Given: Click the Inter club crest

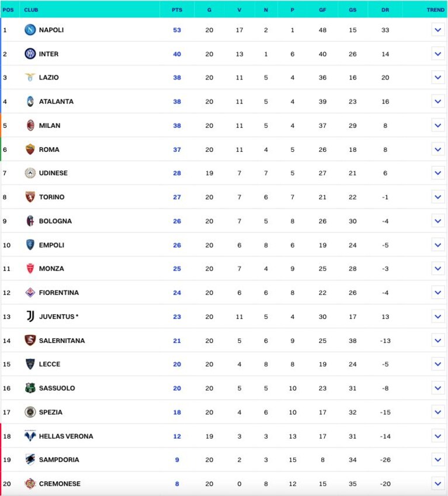Looking at the screenshot, I should 30,54.
